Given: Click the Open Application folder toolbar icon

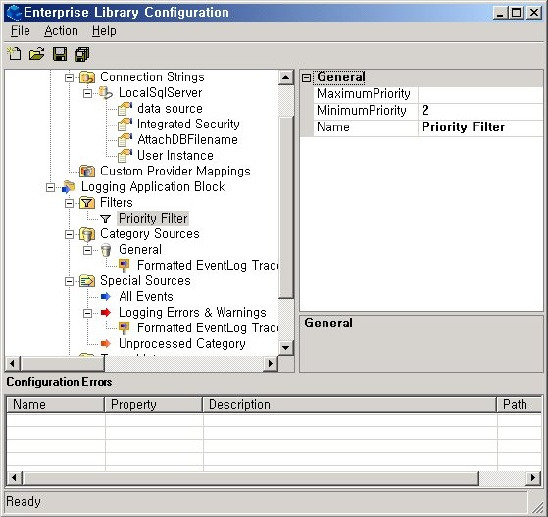Looking at the screenshot, I should point(37,54).
